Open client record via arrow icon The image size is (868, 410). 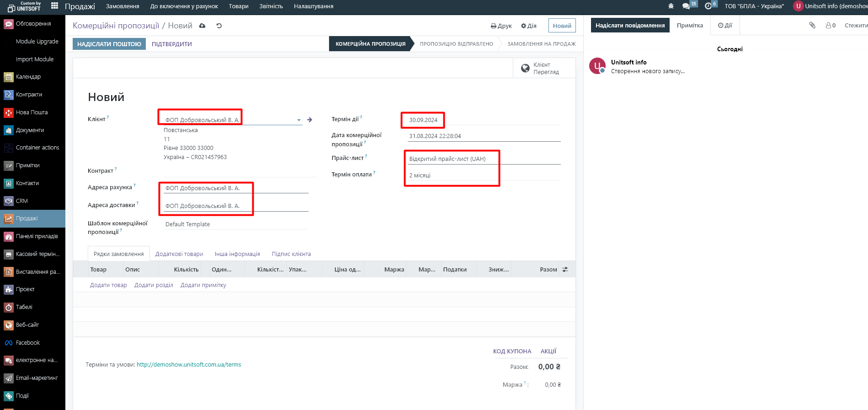310,120
